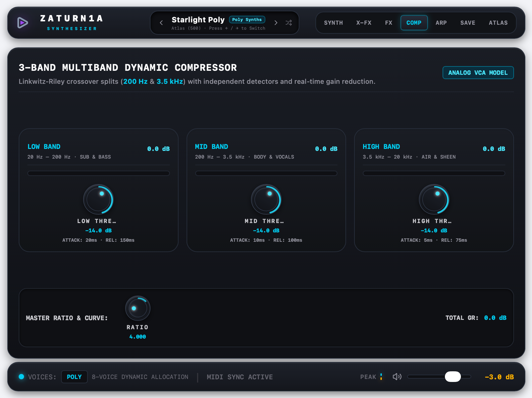The height and width of the screenshot is (398, 532).
Task: Click the Mid Threshold knob
Action: pos(266,199)
